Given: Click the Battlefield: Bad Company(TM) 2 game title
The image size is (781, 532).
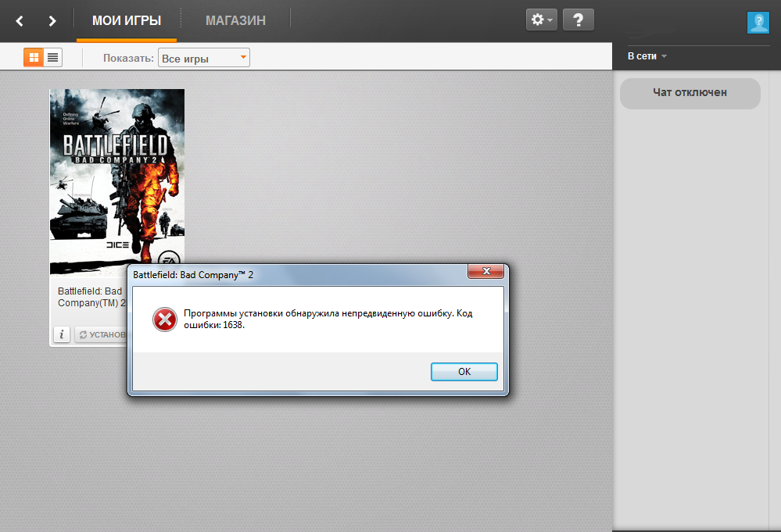Looking at the screenshot, I should tap(92, 297).
